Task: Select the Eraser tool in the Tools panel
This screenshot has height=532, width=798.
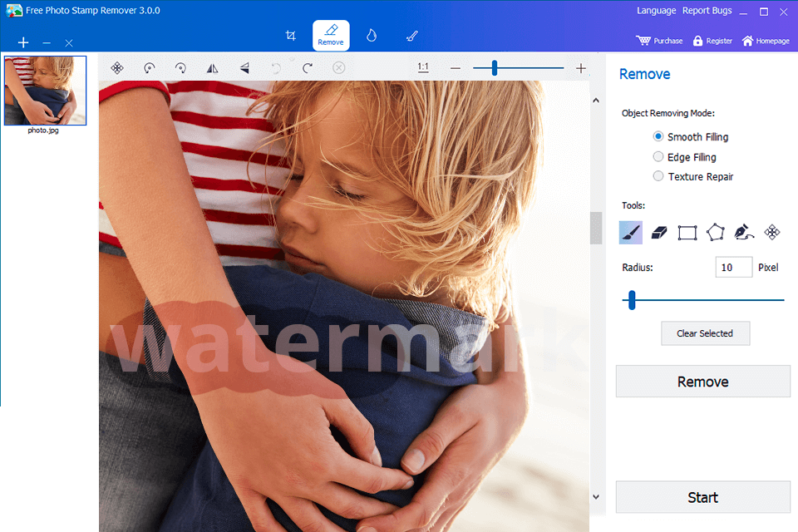Action: click(x=658, y=233)
